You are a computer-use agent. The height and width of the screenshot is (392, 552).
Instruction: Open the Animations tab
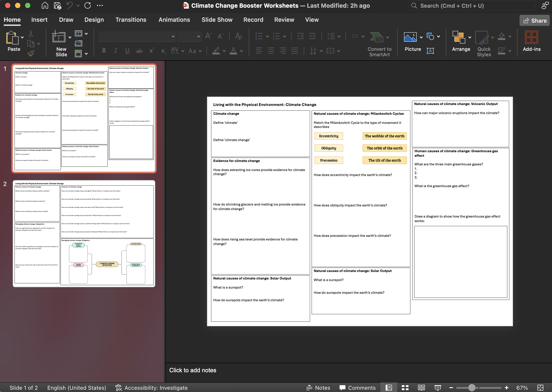tap(174, 20)
